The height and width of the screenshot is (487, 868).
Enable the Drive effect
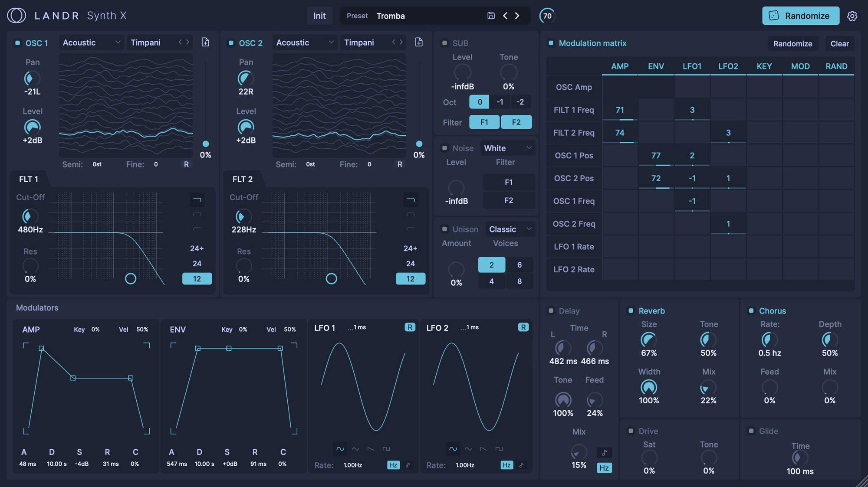click(631, 431)
